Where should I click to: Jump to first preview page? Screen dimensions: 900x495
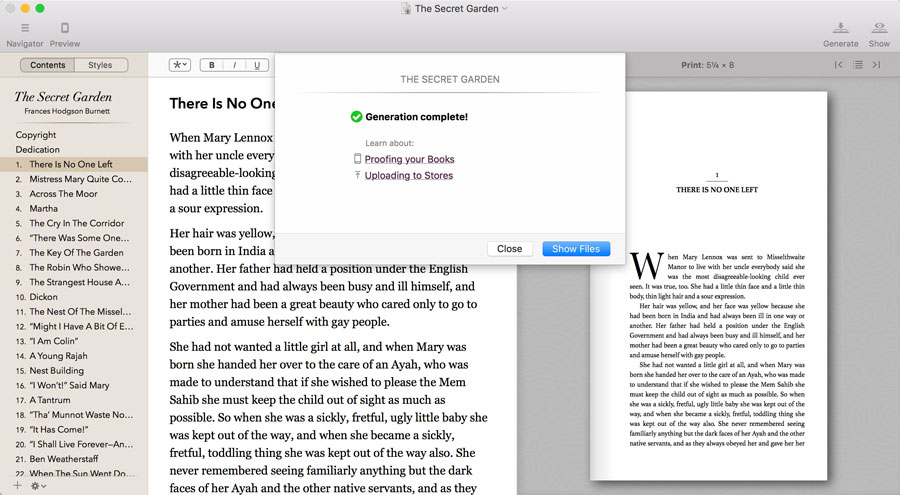(x=839, y=65)
